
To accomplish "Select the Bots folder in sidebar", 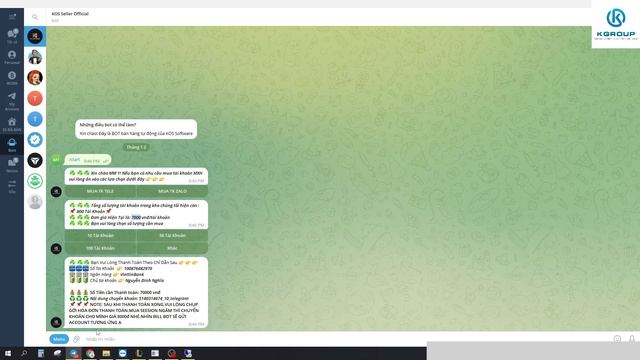I will (x=12, y=145).
